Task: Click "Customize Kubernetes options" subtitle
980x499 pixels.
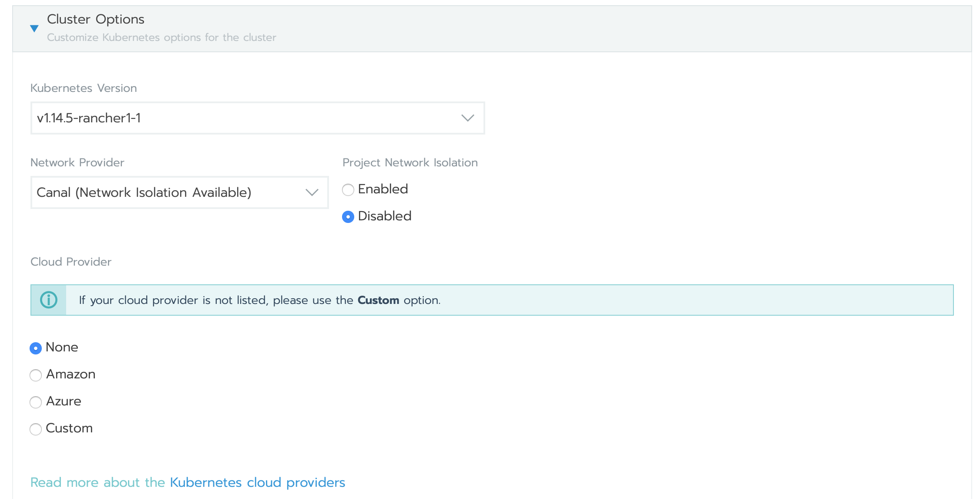Action: [161, 37]
